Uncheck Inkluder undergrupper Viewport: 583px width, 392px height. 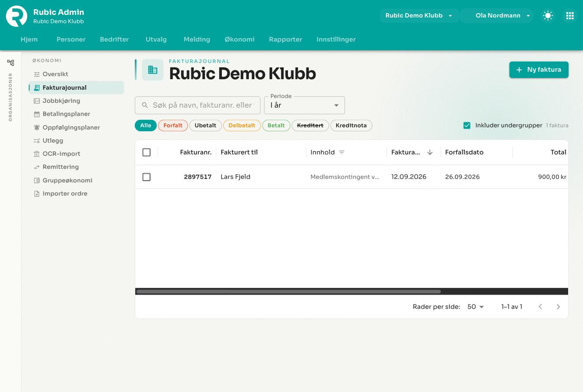click(x=467, y=126)
